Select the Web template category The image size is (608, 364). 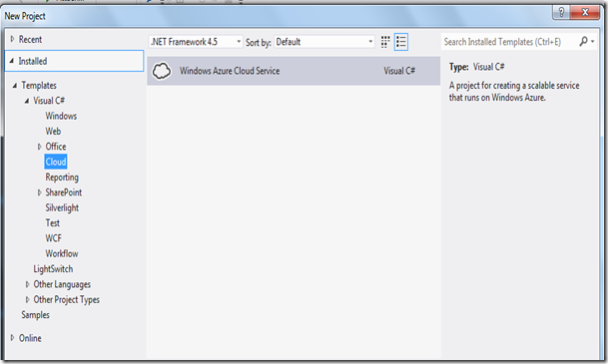point(53,132)
